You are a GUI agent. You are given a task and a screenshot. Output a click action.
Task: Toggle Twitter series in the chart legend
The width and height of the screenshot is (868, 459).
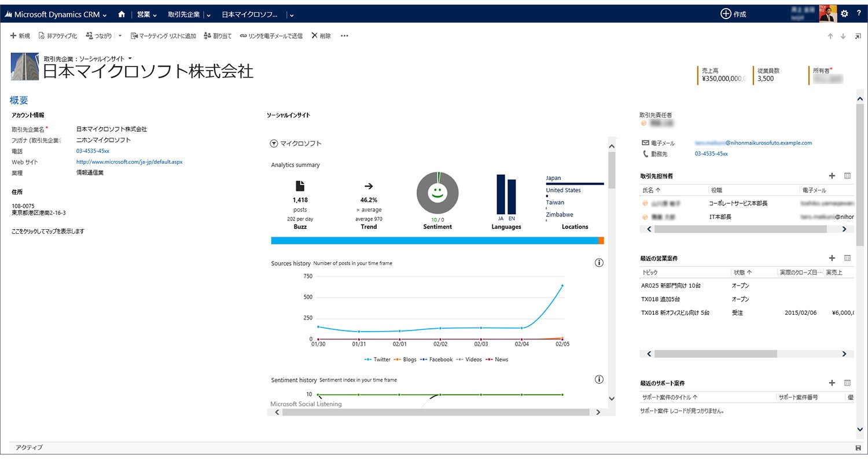pyautogui.click(x=378, y=359)
